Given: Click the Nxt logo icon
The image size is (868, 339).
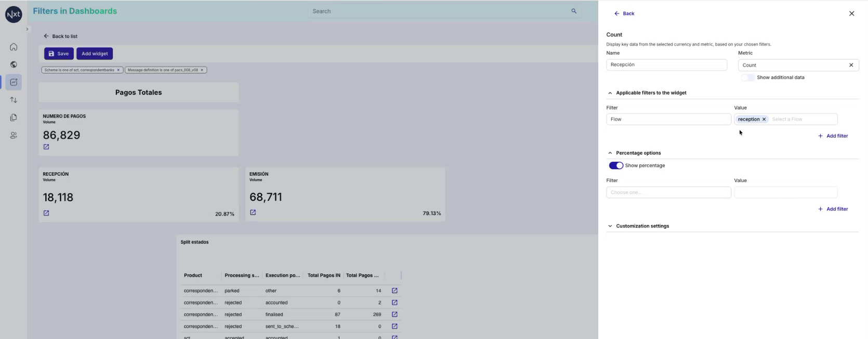Looking at the screenshot, I should coord(14,15).
